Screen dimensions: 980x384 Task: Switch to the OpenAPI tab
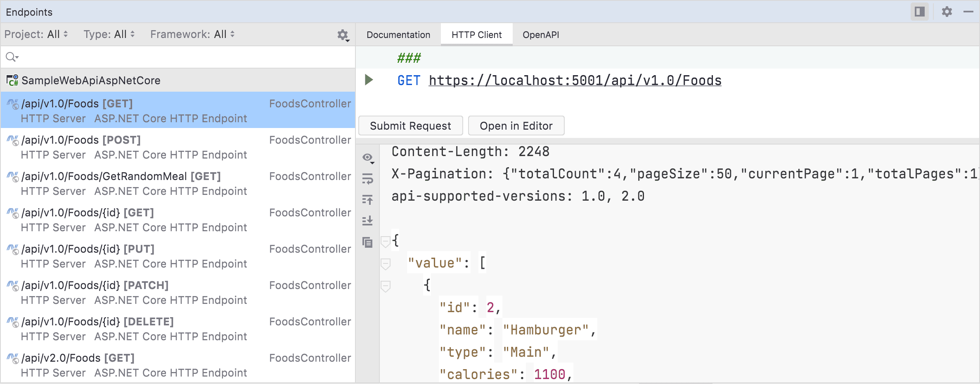[x=541, y=35]
